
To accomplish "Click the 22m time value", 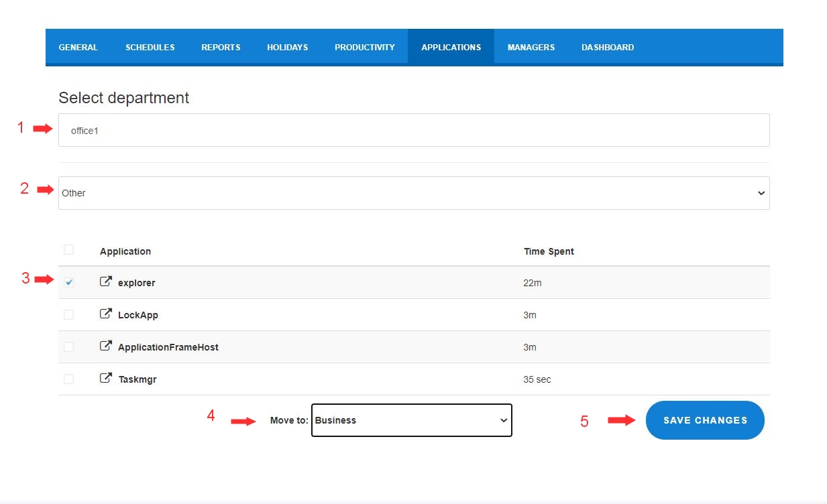I will (533, 283).
